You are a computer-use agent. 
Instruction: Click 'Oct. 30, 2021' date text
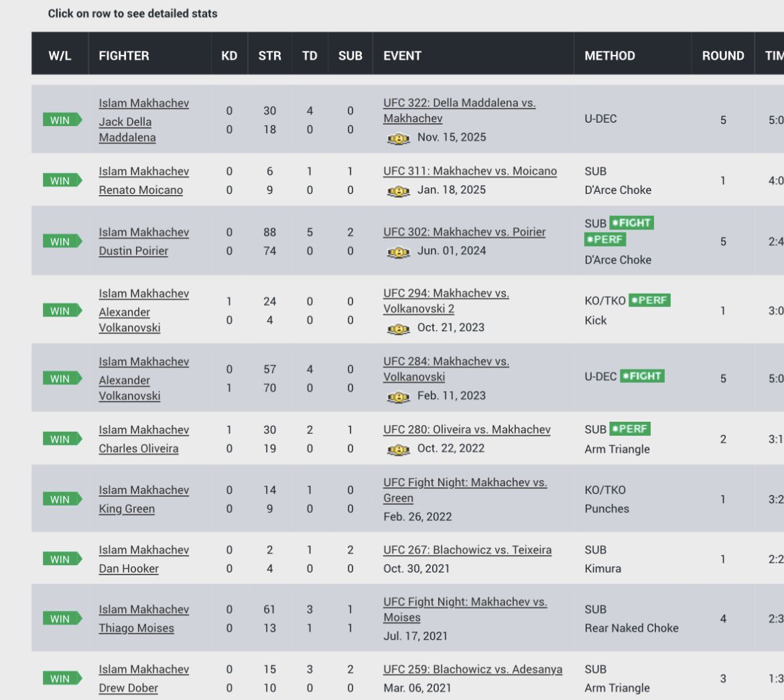[x=417, y=569]
